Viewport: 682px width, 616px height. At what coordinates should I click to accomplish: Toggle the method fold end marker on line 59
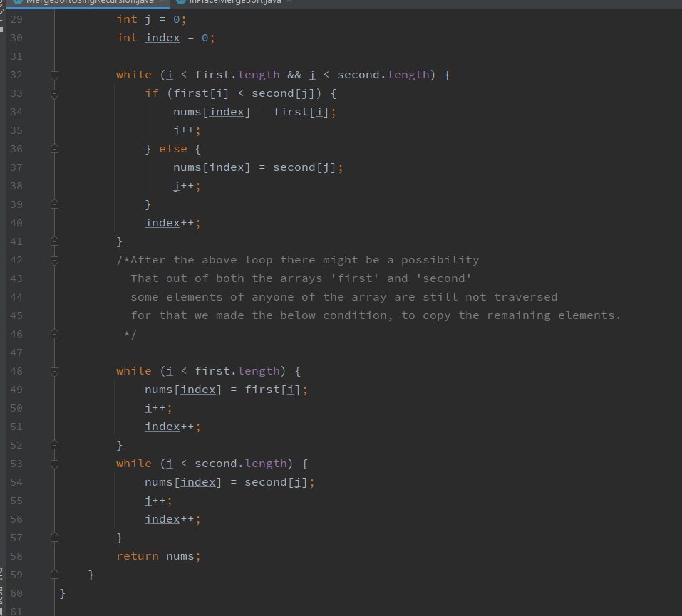click(54, 575)
